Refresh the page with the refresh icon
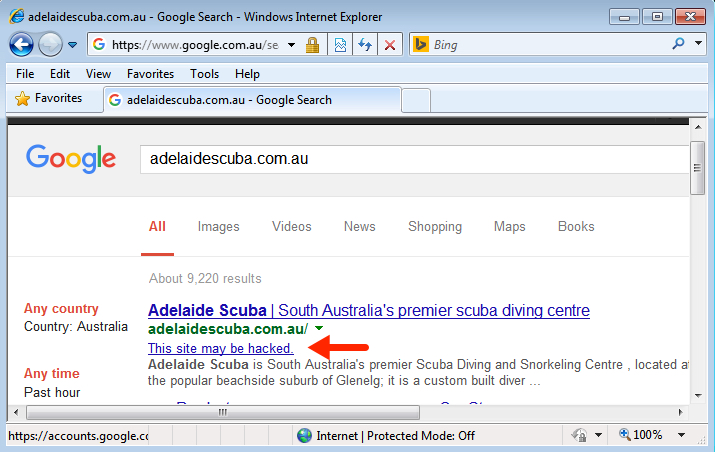The width and height of the screenshot is (715, 452). pos(365,45)
